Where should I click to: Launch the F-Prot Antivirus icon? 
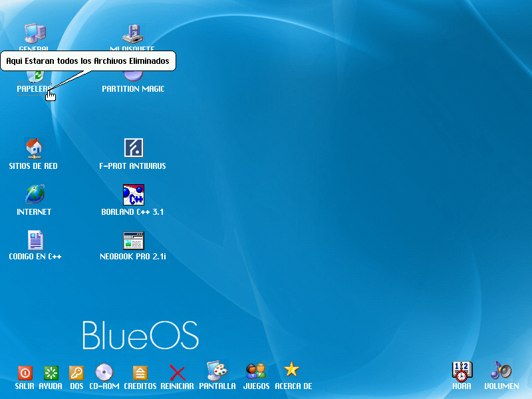click(x=134, y=148)
